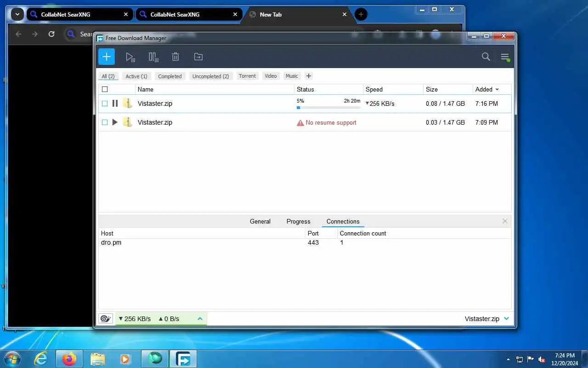Close the New Tab browser tab

345,14
